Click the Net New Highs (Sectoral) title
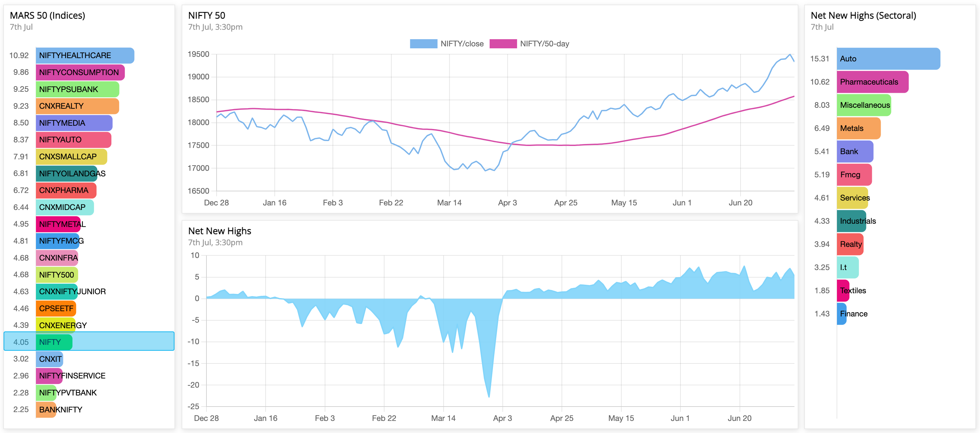The height and width of the screenshot is (433, 980). click(x=863, y=16)
